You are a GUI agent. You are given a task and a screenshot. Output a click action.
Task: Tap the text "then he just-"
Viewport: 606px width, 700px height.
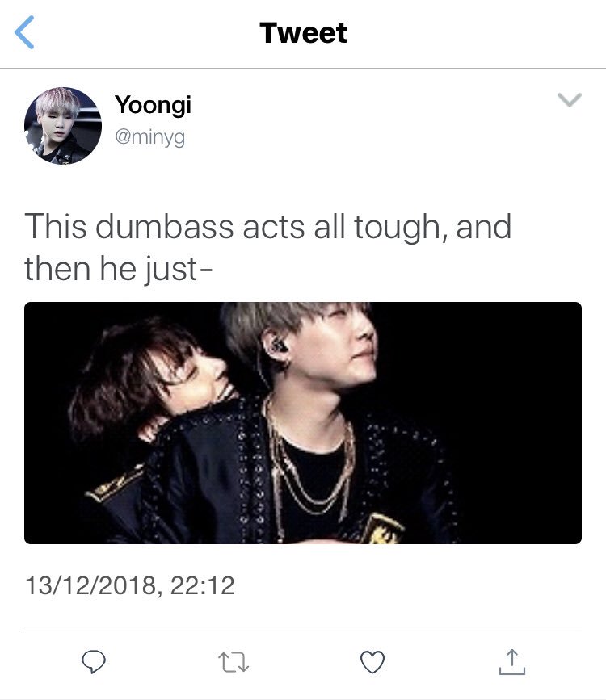(119, 269)
